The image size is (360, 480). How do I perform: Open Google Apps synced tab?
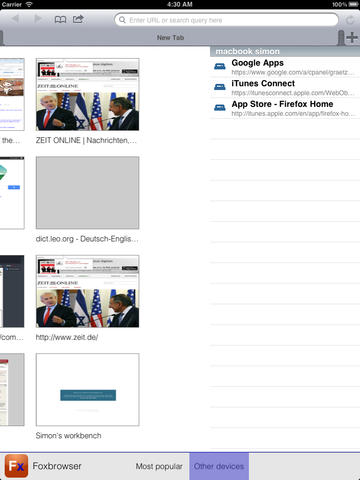tap(285, 67)
